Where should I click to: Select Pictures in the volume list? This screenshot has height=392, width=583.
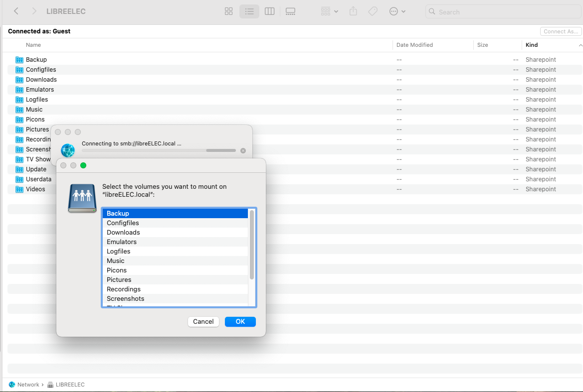pyautogui.click(x=119, y=280)
